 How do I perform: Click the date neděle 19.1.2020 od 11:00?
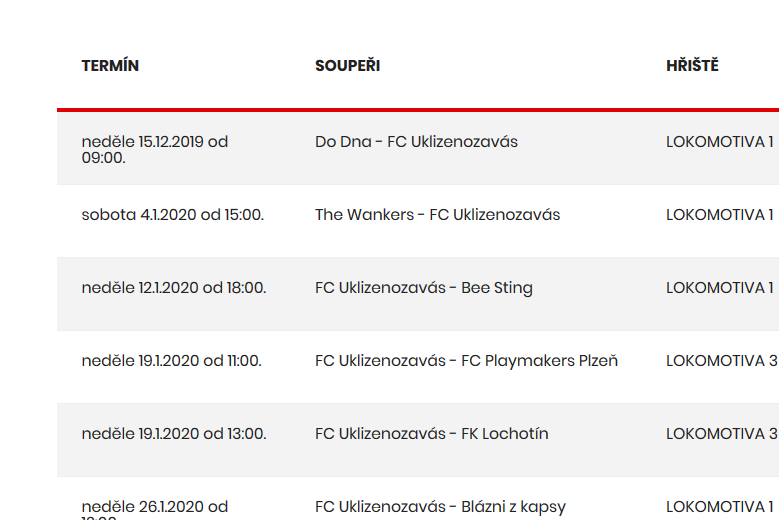coord(171,361)
